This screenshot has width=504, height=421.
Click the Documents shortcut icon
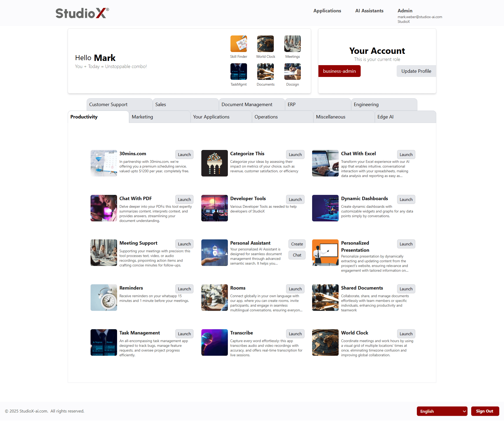[x=265, y=72]
